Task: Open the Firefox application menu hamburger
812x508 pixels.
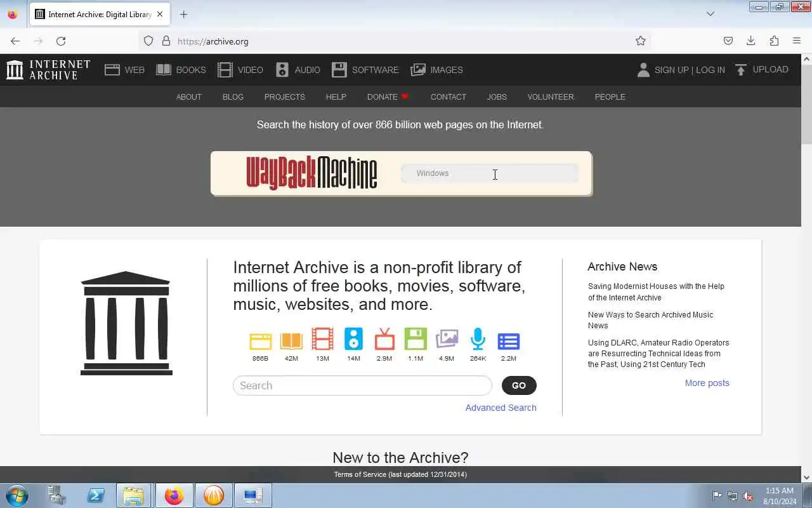Action: [x=797, y=41]
